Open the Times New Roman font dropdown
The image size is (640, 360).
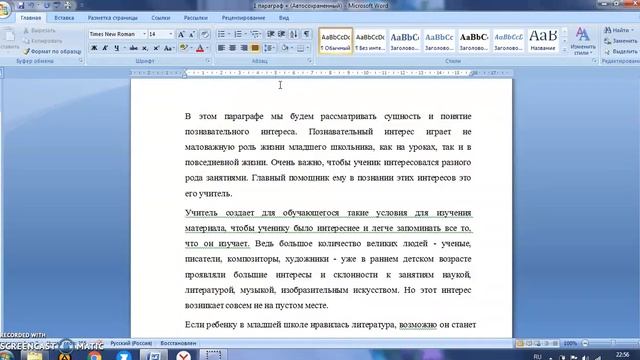(x=144, y=34)
